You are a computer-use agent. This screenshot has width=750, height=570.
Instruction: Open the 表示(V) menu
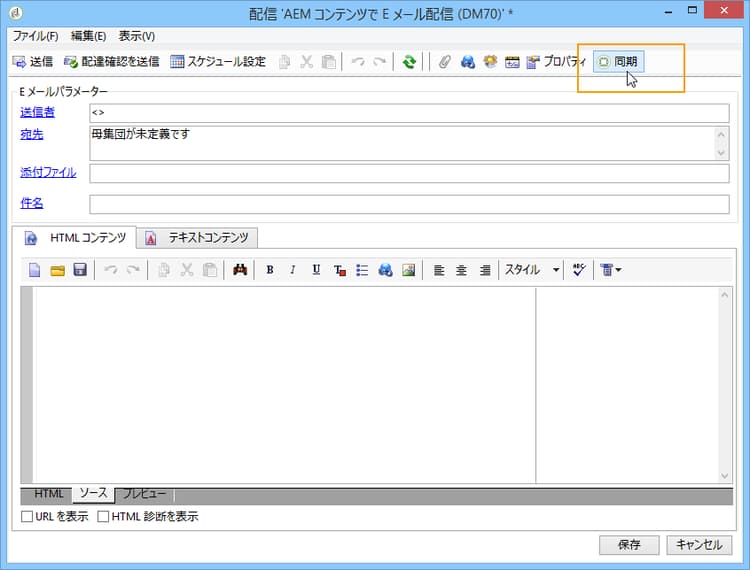point(137,36)
